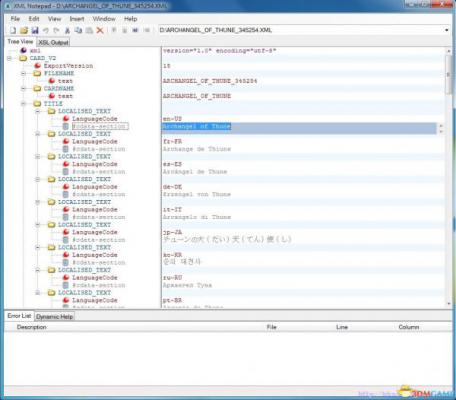Image resolution: width=456 pixels, height=400 pixels.
Task: Select the language code value ko-KR
Action: click(x=172, y=255)
